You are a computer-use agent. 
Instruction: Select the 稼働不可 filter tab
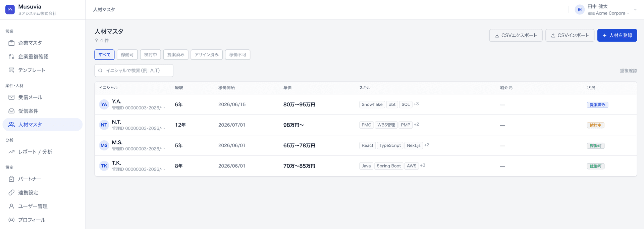238,55
